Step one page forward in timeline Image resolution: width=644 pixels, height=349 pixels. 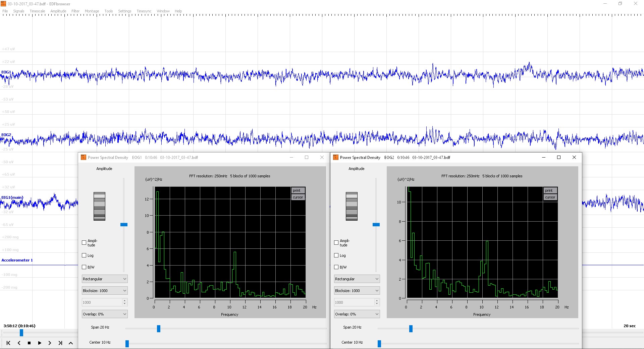point(50,343)
